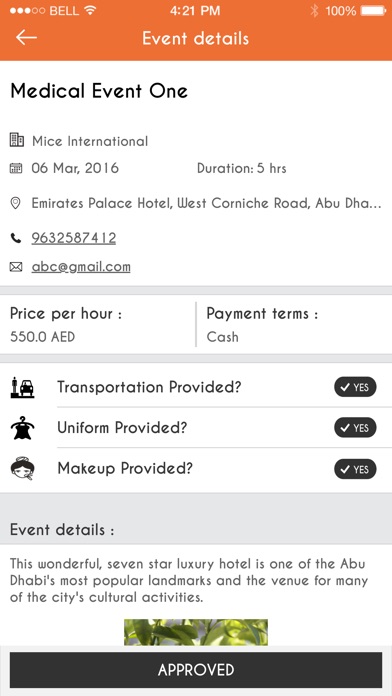The height and width of the screenshot is (696, 392).
Task: Toggle Makeup Provided YES switch
Action: 355,469
